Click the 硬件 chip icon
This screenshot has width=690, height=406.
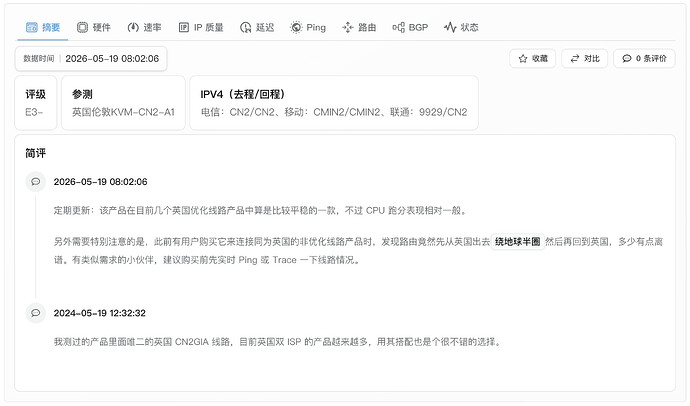tap(82, 27)
